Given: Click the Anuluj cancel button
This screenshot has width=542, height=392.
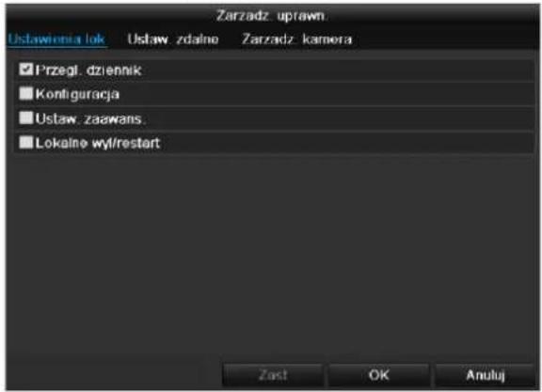Looking at the screenshot, I should pyautogui.click(x=486, y=375).
